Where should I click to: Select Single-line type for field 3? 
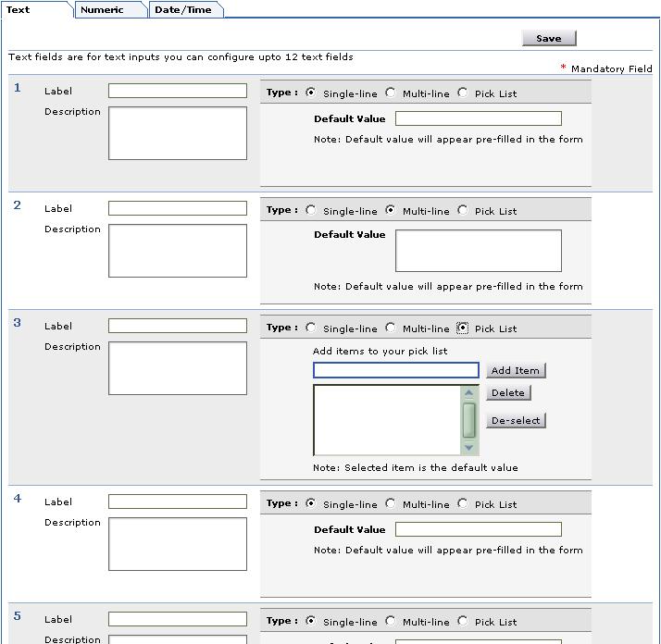pyautogui.click(x=311, y=328)
